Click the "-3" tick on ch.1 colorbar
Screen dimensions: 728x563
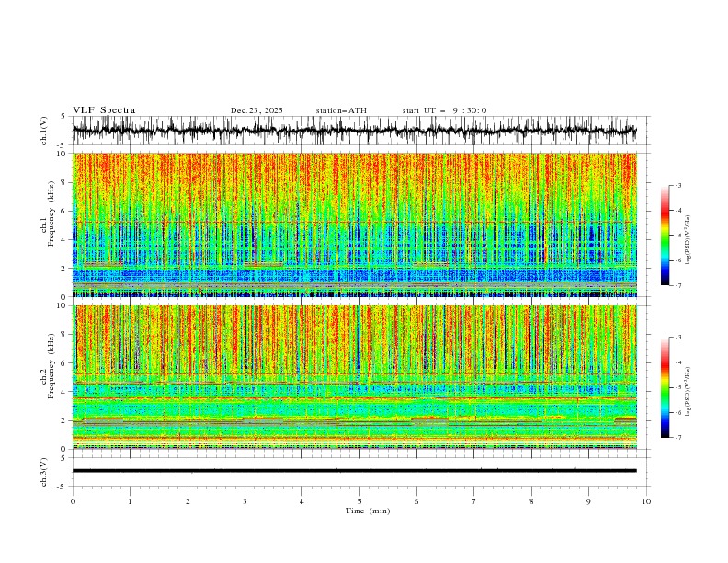pos(678,185)
